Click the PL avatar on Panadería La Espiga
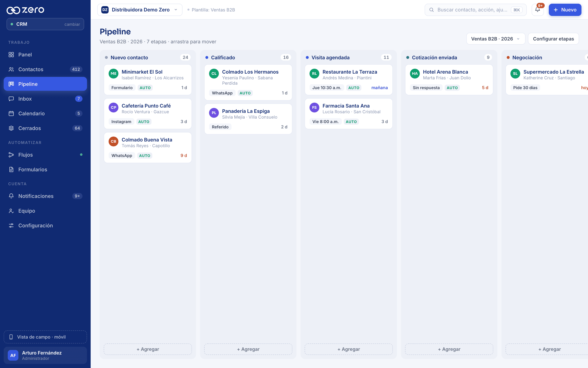The image size is (588, 368). (x=214, y=113)
